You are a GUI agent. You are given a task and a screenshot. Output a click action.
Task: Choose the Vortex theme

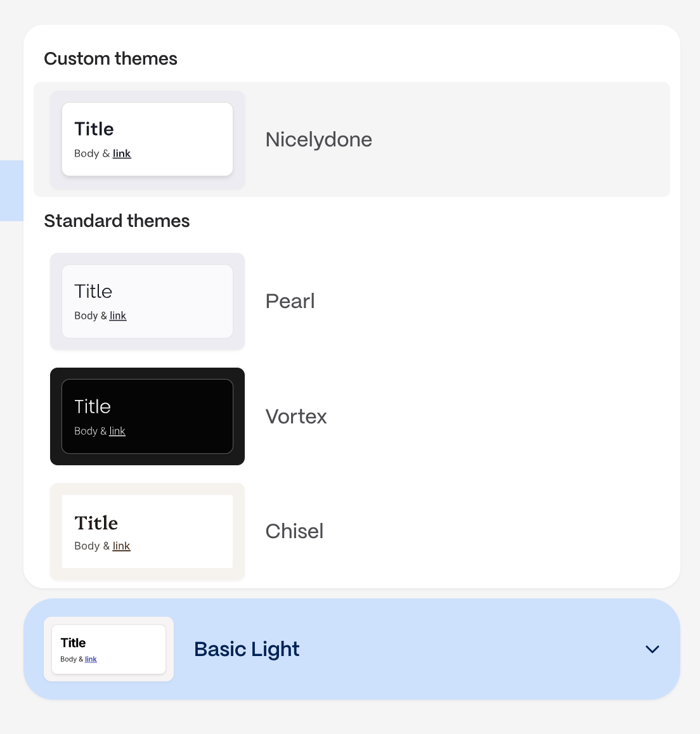295,416
